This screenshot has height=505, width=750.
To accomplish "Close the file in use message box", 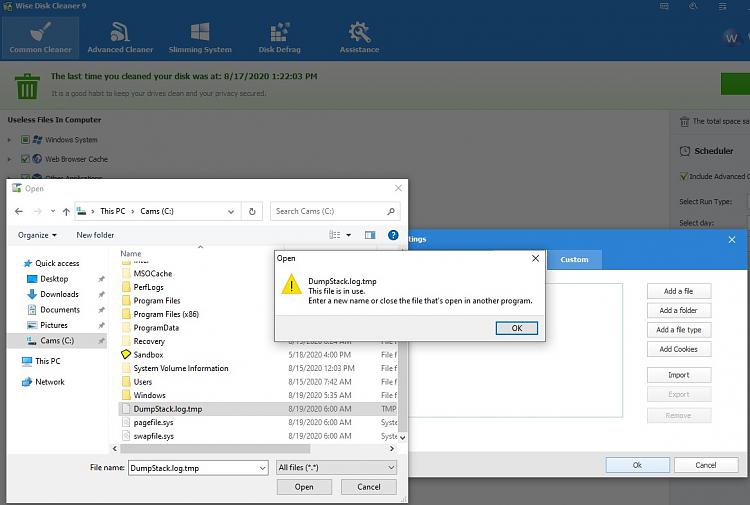I will click(535, 258).
